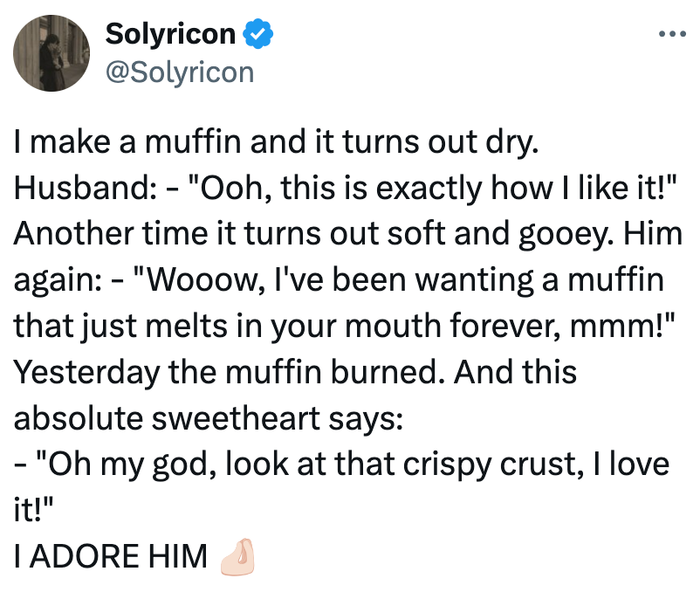Screen dimensions: 700x592
Task: Click the short "it!" line
Action: [x=31, y=509]
